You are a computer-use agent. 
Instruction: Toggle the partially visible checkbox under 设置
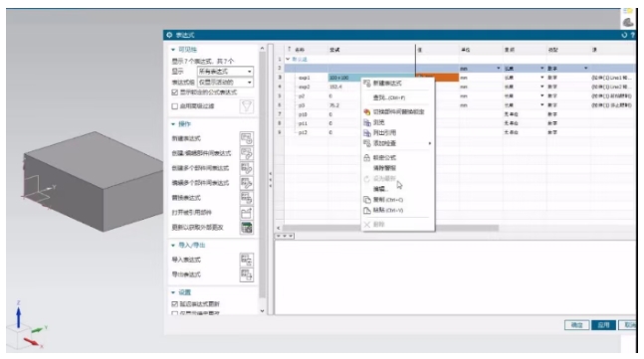coord(174,313)
